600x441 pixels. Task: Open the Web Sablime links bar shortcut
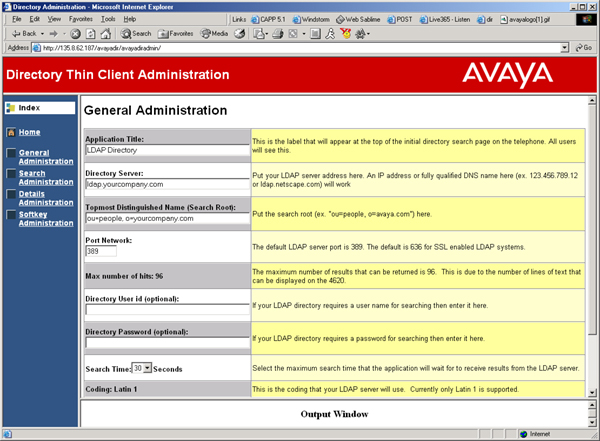pyautogui.click(x=358, y=20)
